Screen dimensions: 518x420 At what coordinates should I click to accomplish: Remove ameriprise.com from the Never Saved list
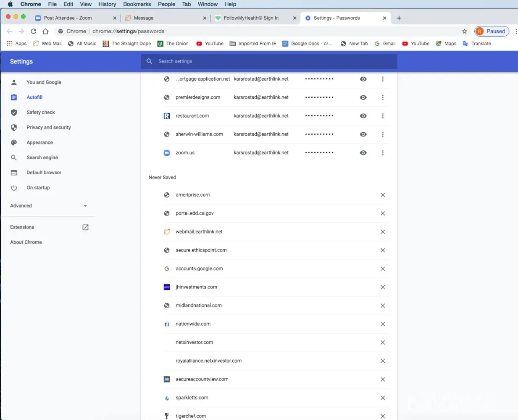click(x=382, y=195)
